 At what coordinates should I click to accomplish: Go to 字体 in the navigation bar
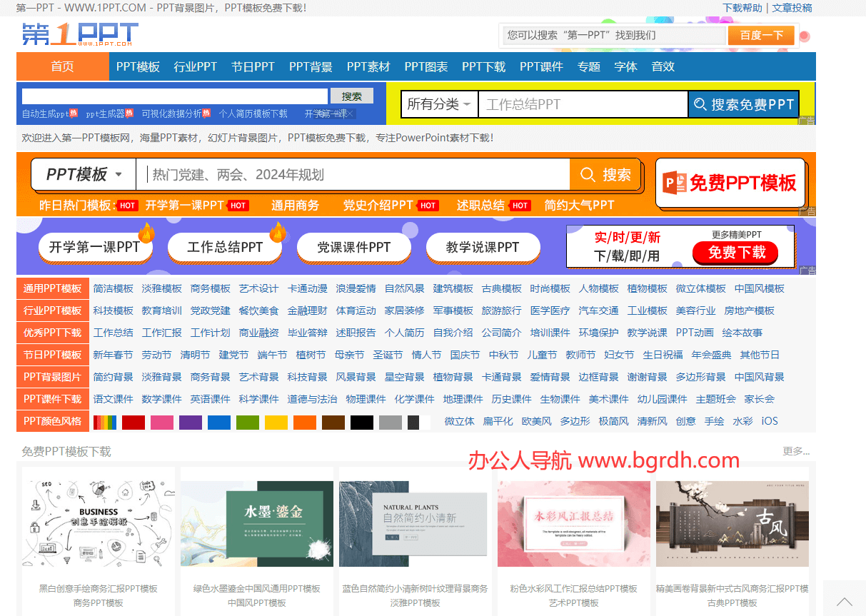pos(625,66)
